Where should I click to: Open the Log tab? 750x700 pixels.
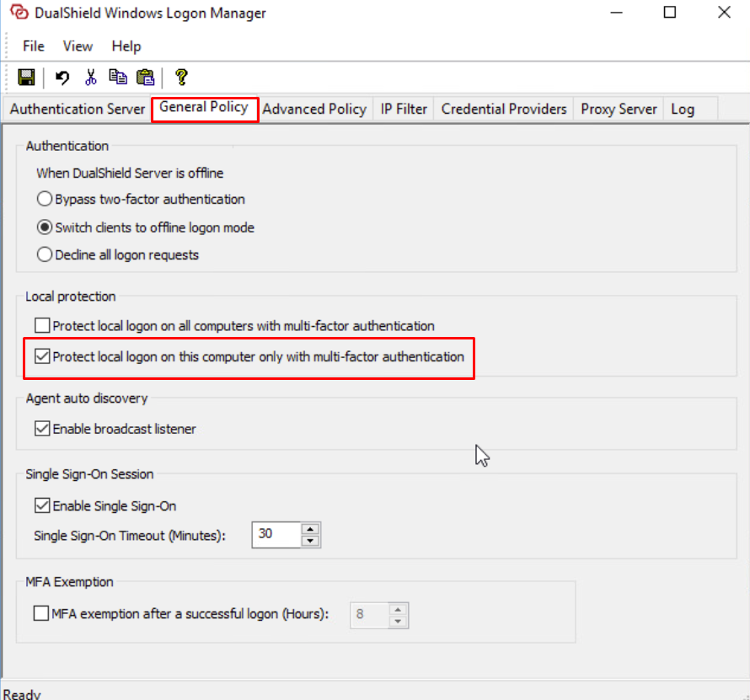tap(683, 109)
